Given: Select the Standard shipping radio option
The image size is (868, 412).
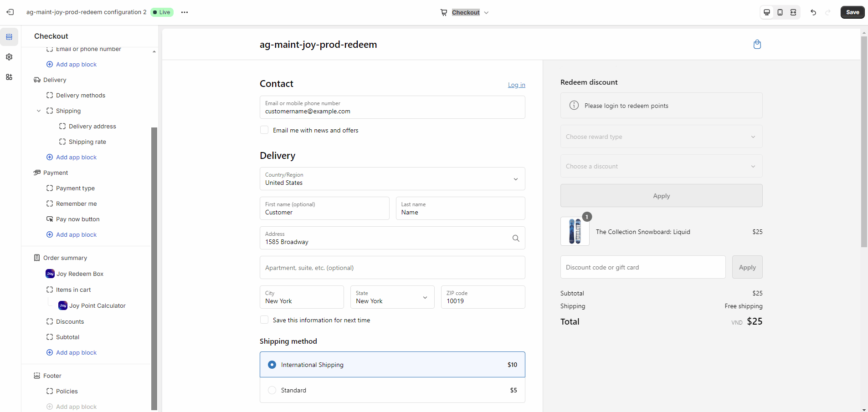Looking at the screenshot, I should pos(272,390).
